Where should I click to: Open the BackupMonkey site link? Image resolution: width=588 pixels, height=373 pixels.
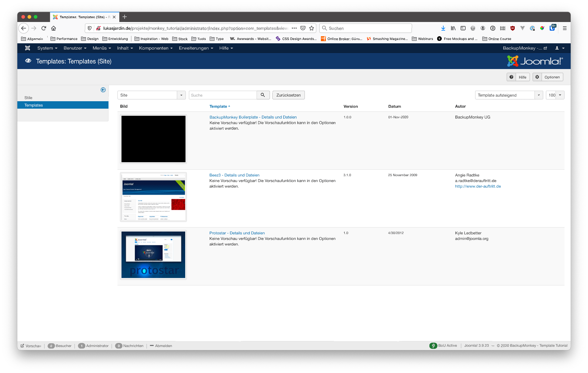coord(525,48)
